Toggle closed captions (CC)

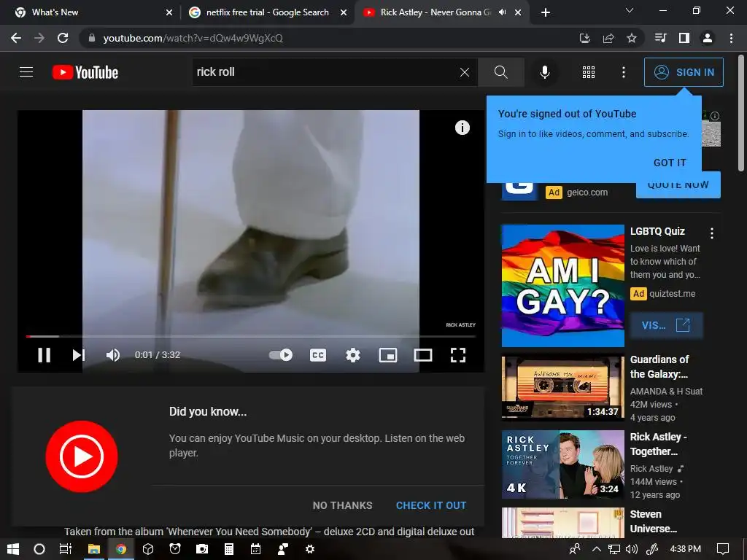pyautogui.click(x=318, y=355)
